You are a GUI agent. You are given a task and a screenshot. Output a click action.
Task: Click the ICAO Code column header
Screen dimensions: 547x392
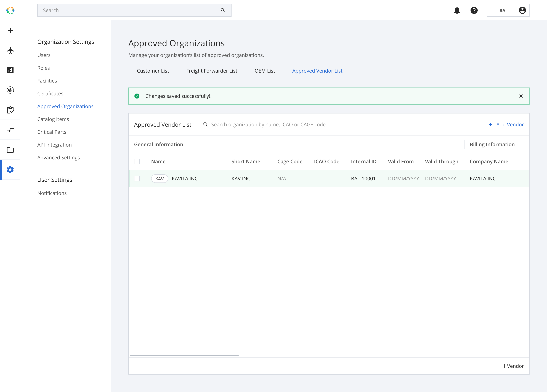coord(326,162)
